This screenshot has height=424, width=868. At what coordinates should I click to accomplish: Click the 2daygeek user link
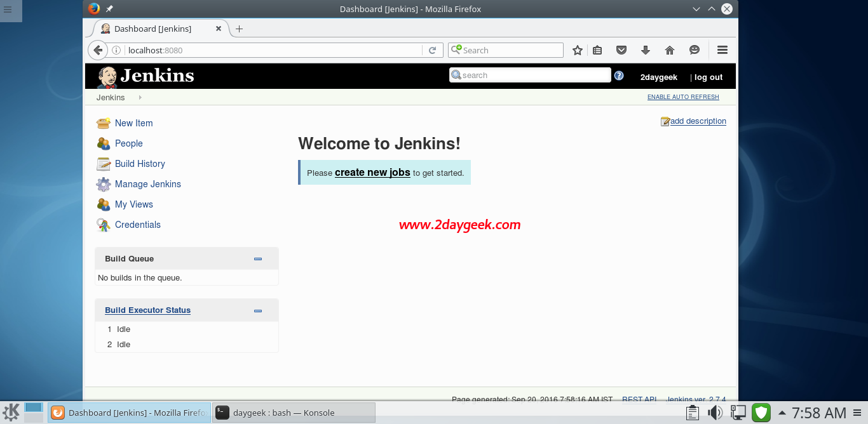tap(659, 77)
